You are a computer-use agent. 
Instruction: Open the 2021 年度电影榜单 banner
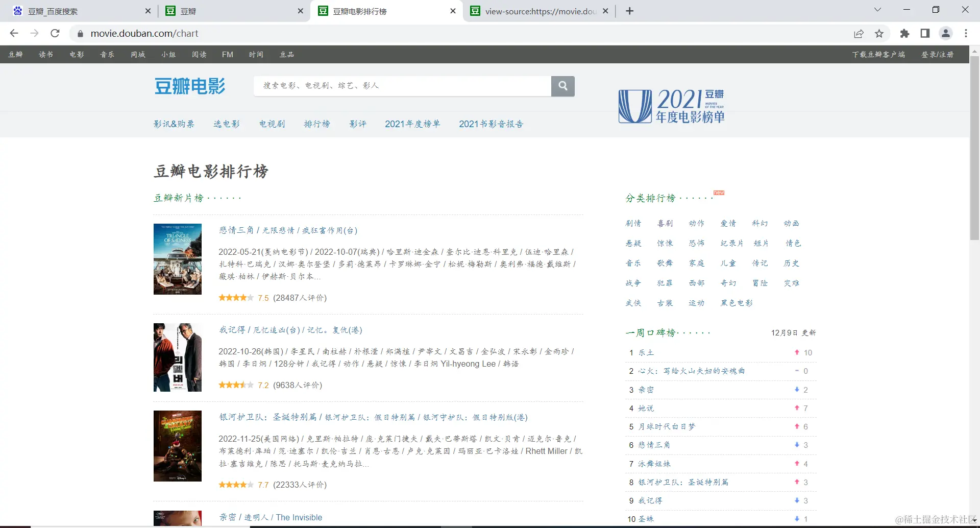coord(671,106)
